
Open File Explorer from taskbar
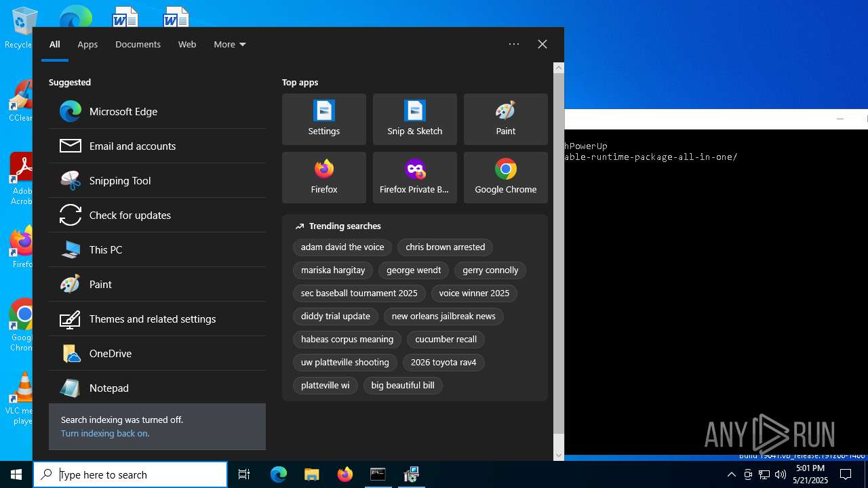(311, 474)
